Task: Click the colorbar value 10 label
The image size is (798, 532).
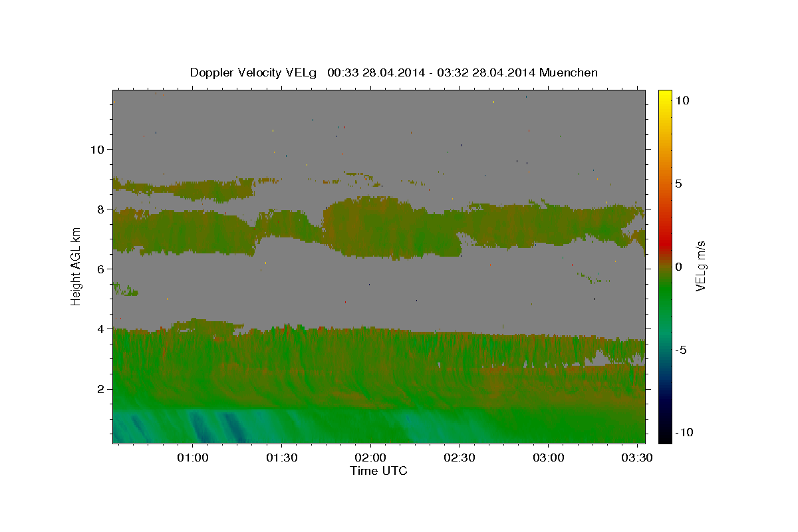Action: [x=682, y=100]
